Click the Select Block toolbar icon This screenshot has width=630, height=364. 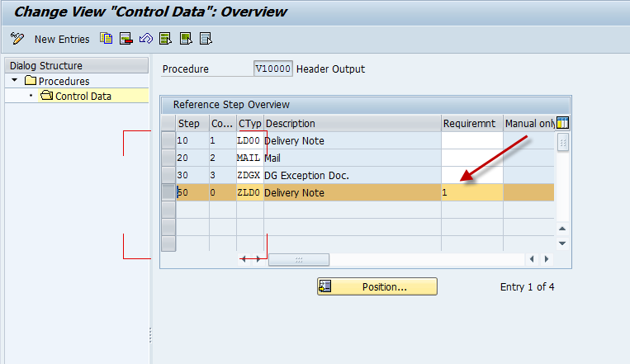tap(186, 39)
